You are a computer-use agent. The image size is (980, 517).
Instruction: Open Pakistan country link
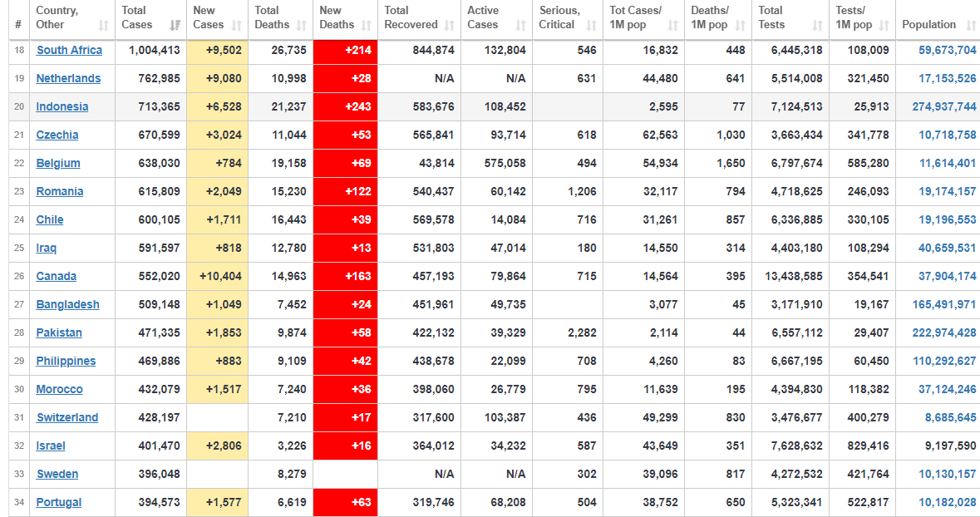coord(59,332)
